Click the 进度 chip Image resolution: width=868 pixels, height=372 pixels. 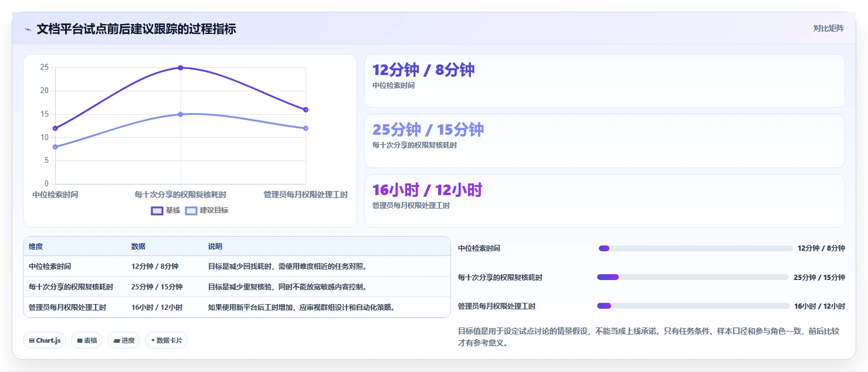[x=124, y=340]
